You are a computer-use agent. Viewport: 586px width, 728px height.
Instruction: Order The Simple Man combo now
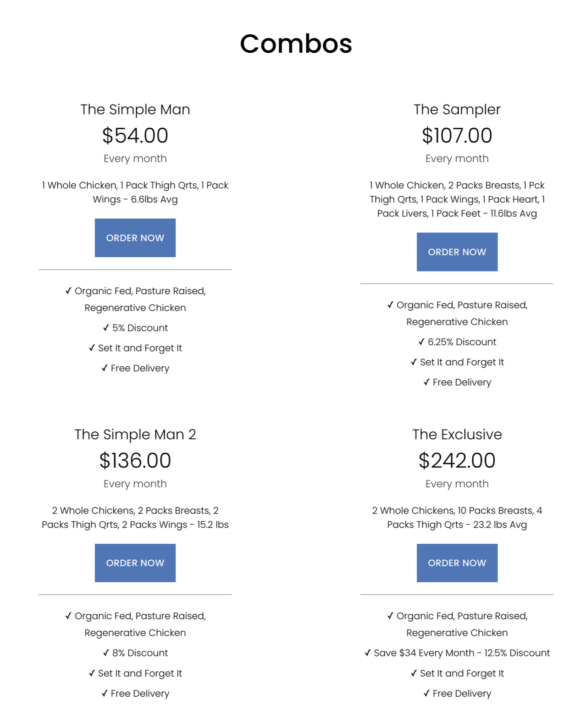pos(135,238)
